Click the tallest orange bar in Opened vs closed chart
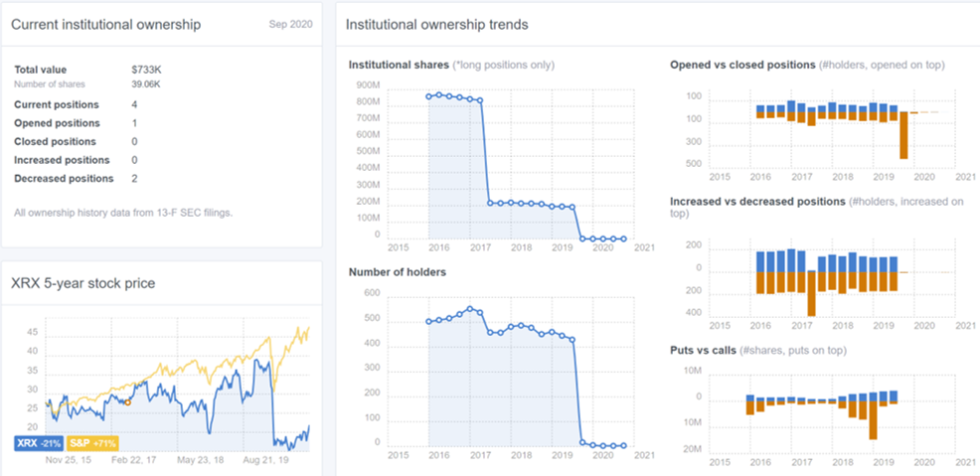Viewport: 980px width, 476px height. [x=903, y=135]
